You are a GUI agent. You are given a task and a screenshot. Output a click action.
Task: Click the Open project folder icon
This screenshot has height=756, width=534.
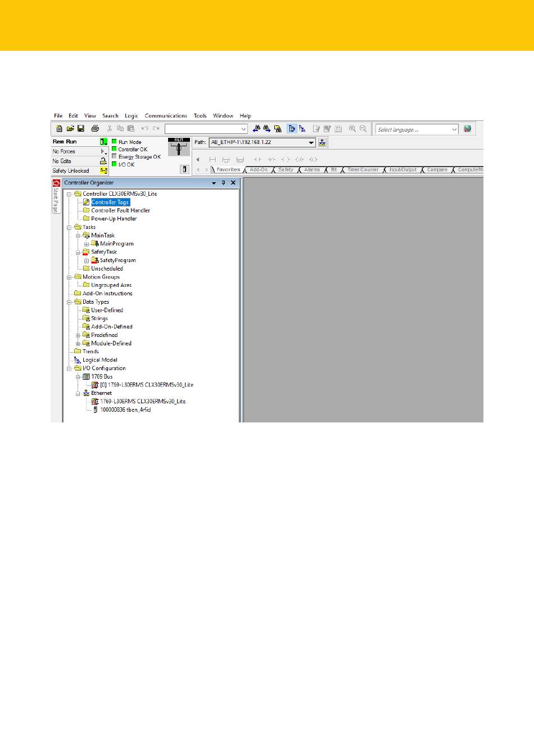tap(70, 129)
